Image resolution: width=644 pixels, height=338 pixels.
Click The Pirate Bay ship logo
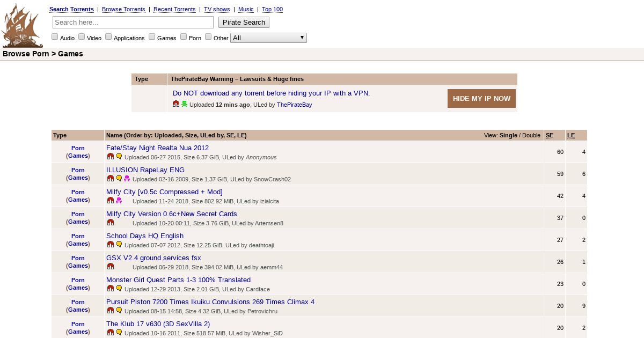pyautogui.click(x=22, y=25)
